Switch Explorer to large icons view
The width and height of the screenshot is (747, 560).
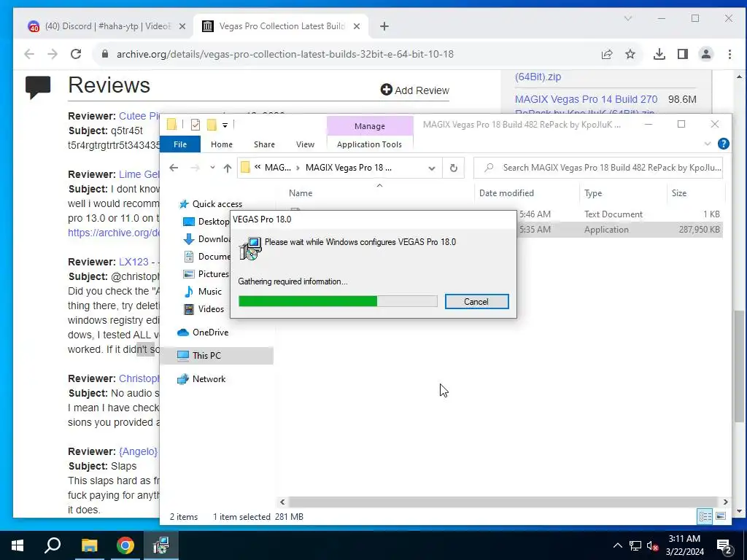721,516
